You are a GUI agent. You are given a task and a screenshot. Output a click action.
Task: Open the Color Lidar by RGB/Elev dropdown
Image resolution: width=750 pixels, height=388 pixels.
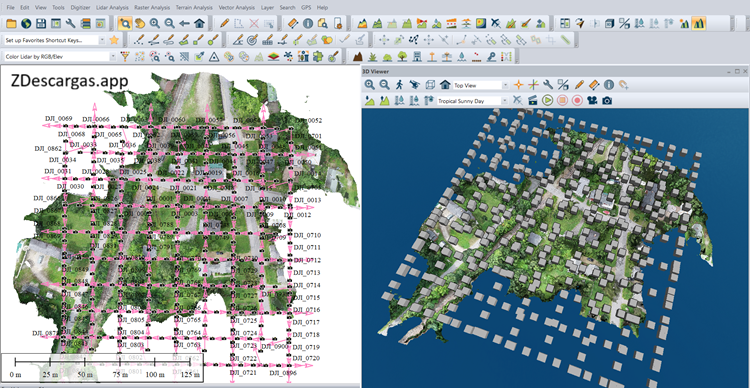coord(113,57)
